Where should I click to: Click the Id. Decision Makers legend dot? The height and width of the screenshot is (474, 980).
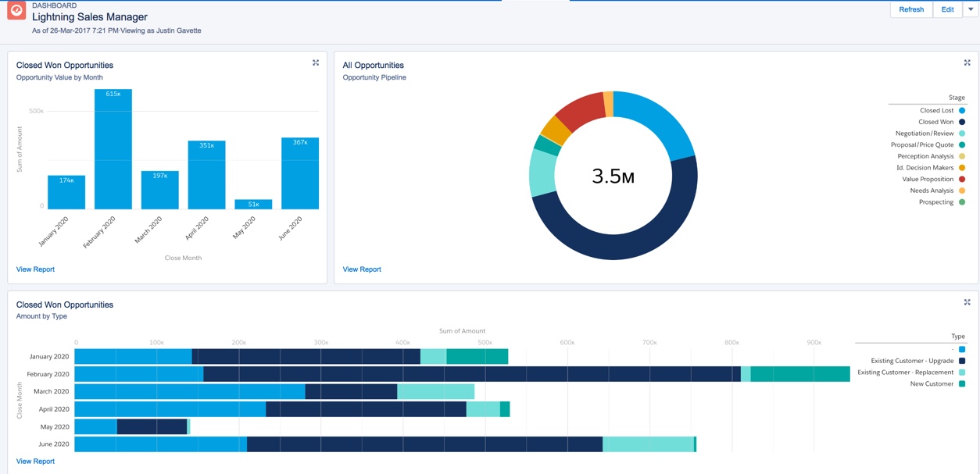point(962,168)
